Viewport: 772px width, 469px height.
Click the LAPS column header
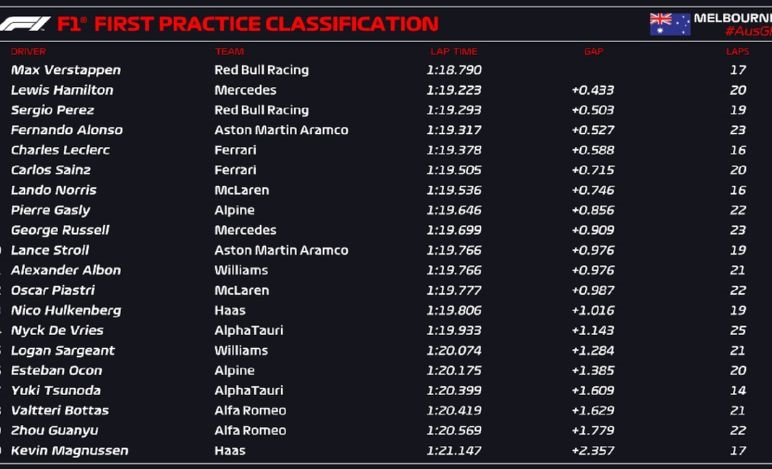737,52
